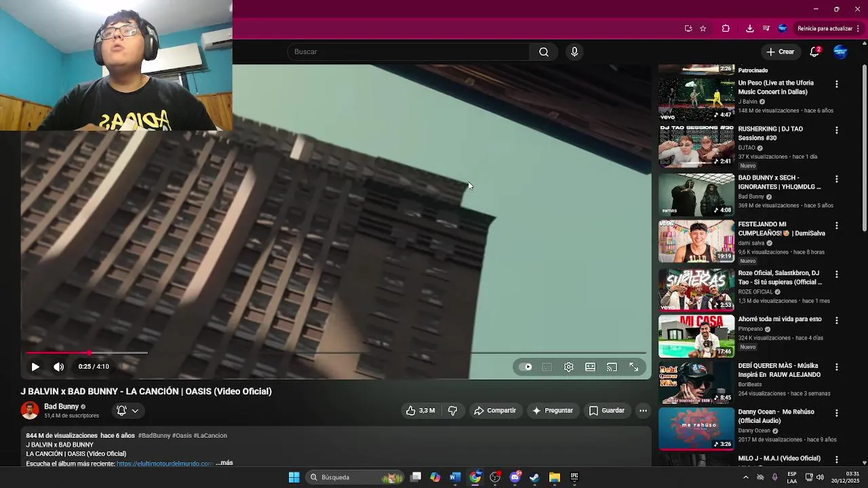Open Copilot from taskbar
The width and height of the screenshot is (868, 488).
435,477
